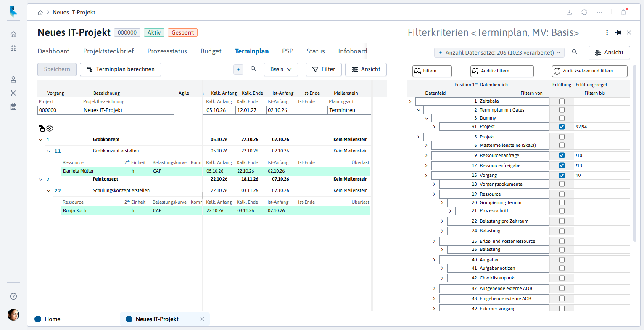The image size is (644, 330).
Task: Click the search icon in filter panel
Action: (x=575, y=52)
